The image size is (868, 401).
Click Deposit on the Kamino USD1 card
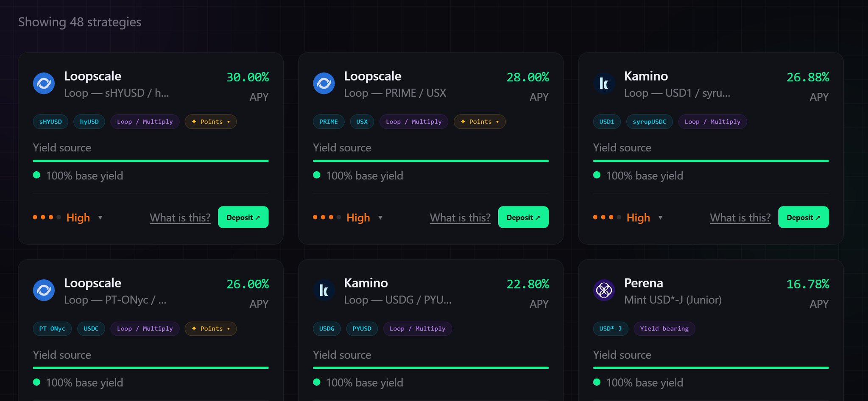(x=803, y=217)
